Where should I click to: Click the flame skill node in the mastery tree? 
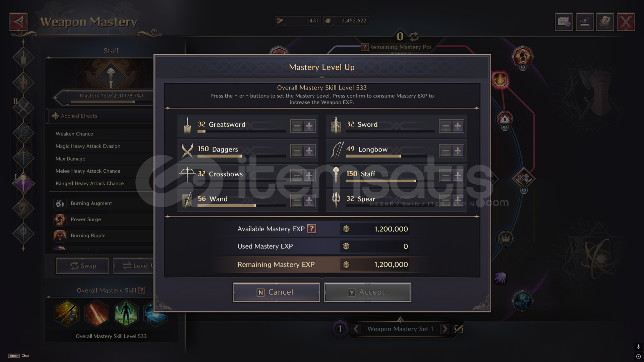pos(500,80)
